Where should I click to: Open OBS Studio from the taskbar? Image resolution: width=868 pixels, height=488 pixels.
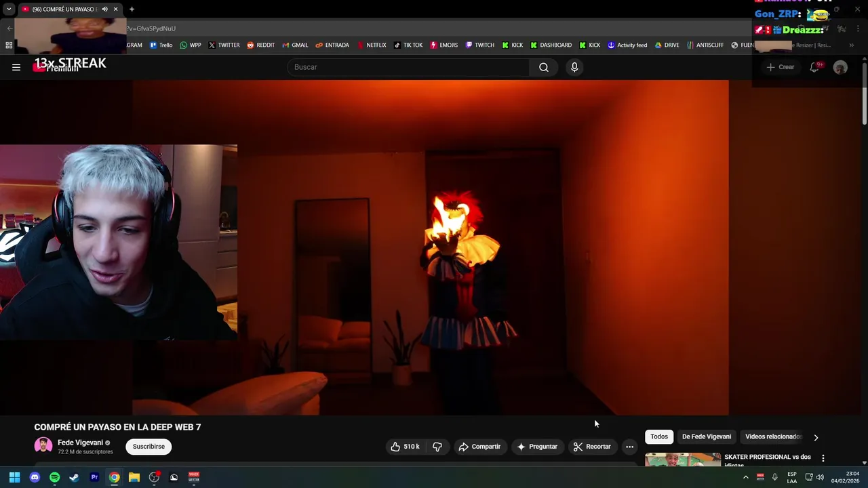154,477
